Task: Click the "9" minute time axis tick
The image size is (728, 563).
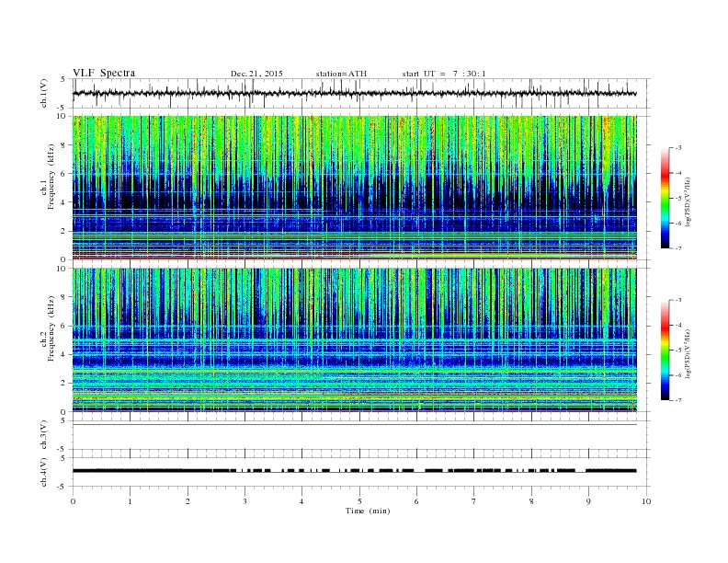Action: click(x=588, y=501)
